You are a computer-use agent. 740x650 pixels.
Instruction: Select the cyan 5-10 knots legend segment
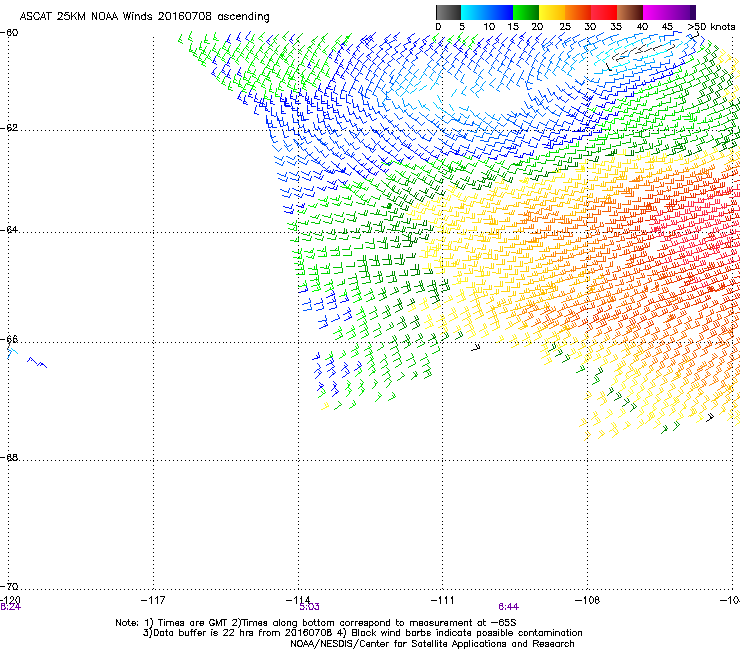(x=474, y=12)
